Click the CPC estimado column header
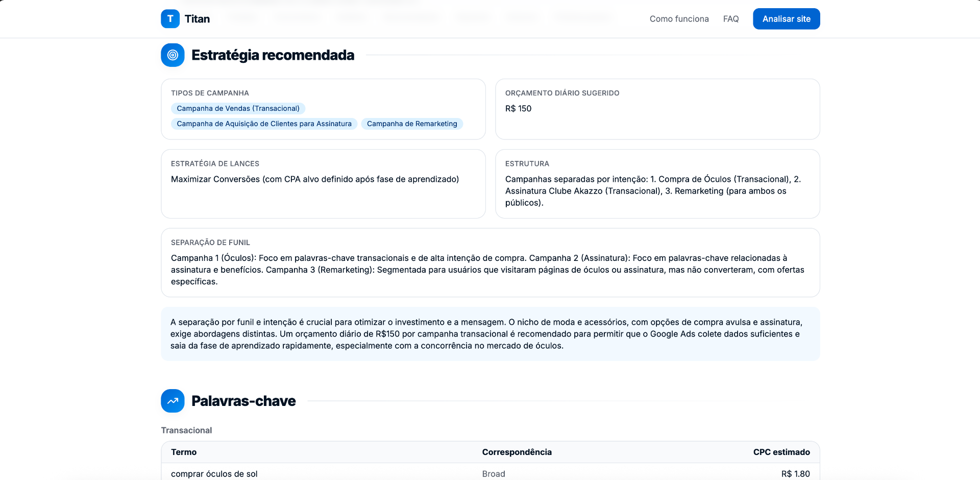Image resolution: width=980 pixels, height=480 pixels. point(781,452)
